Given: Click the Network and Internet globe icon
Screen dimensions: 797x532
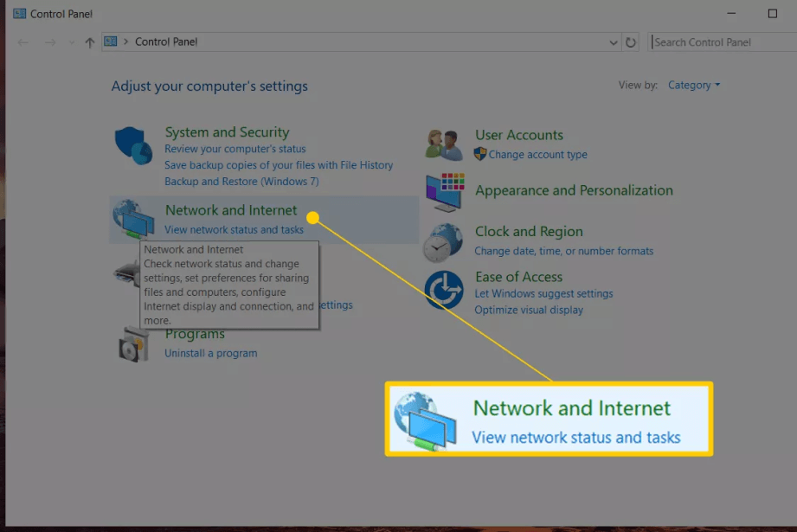Looking at the screenshot, I should point(133,219).
